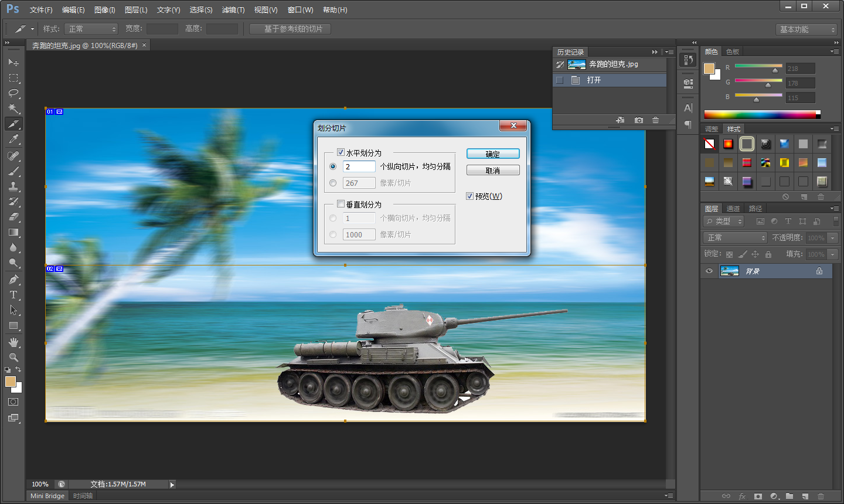Select the Magic Wand tool
844x504 pixels.
pos(13,108)
